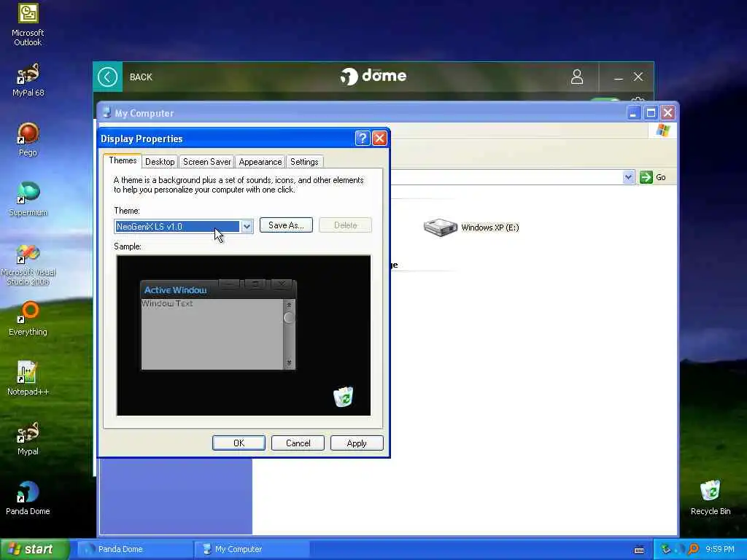Viewport: 747px width, 560px height.
Task: Click the Active Window title in sample
Action: coord(175,289)
